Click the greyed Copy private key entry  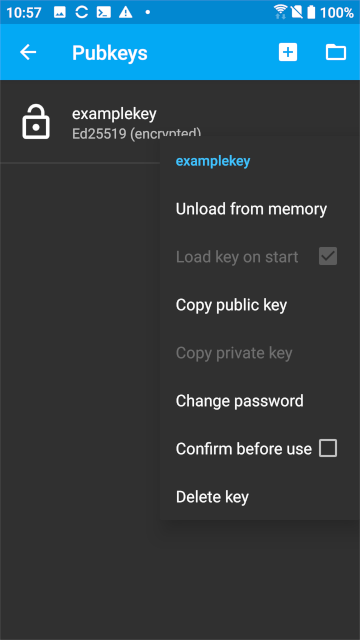point(234,353)
